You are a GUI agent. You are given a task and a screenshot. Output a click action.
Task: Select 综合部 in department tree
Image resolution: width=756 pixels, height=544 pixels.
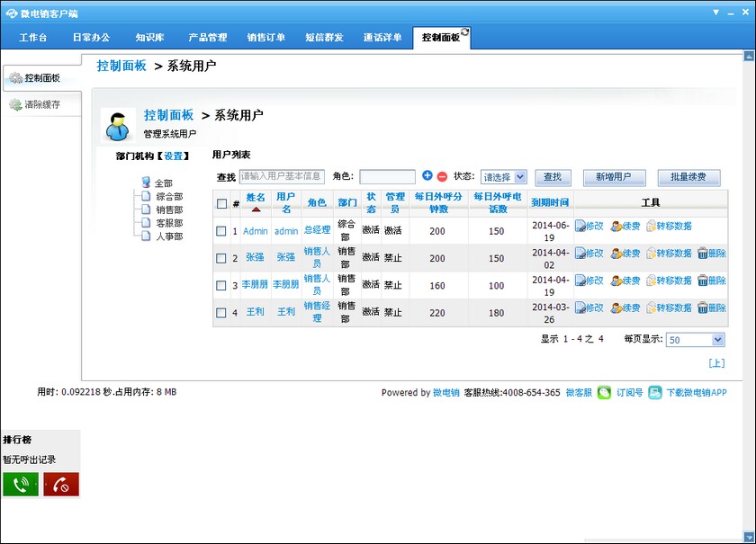pos(169,197)
